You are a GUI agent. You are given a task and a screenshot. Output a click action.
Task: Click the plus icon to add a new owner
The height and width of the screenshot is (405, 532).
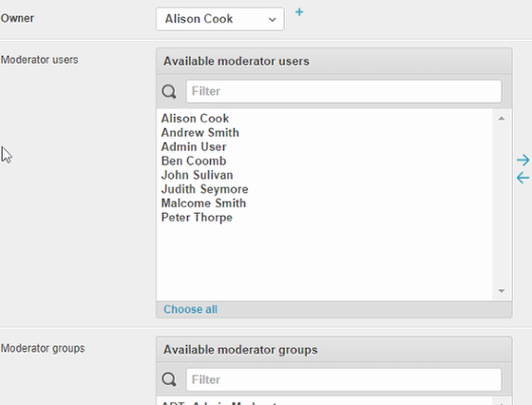(x=299, y=12)
